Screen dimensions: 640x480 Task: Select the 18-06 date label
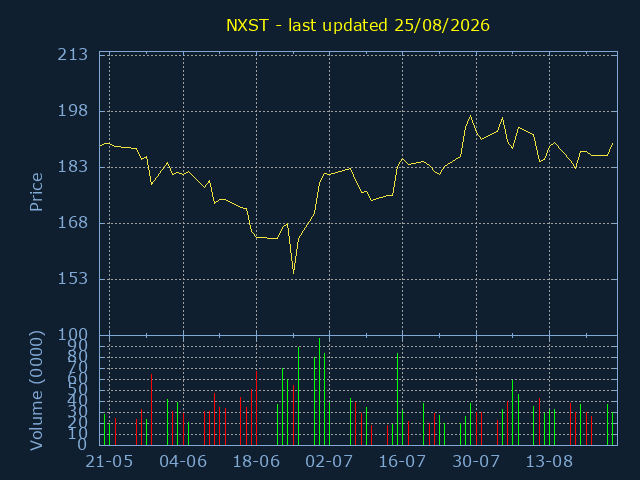point(256,462)
